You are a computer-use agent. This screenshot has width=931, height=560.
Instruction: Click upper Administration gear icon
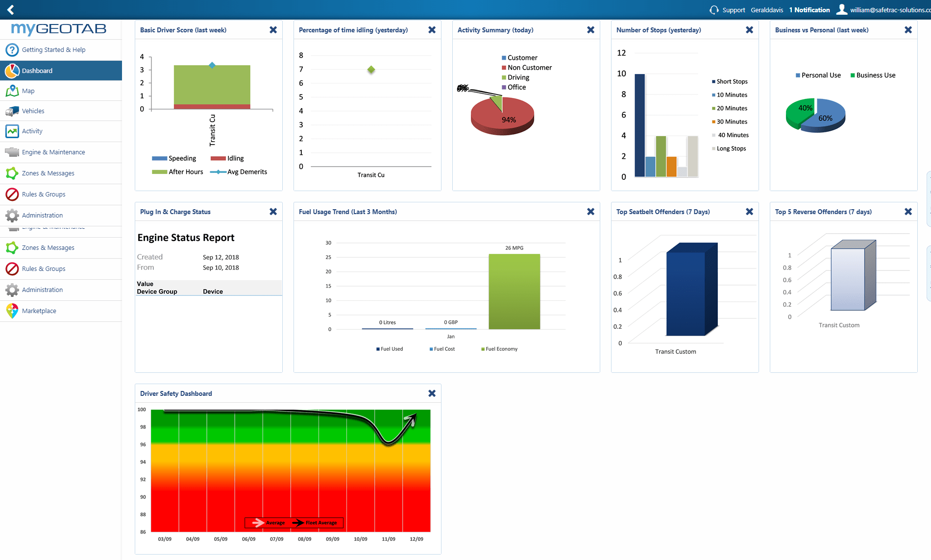(12, 216)
